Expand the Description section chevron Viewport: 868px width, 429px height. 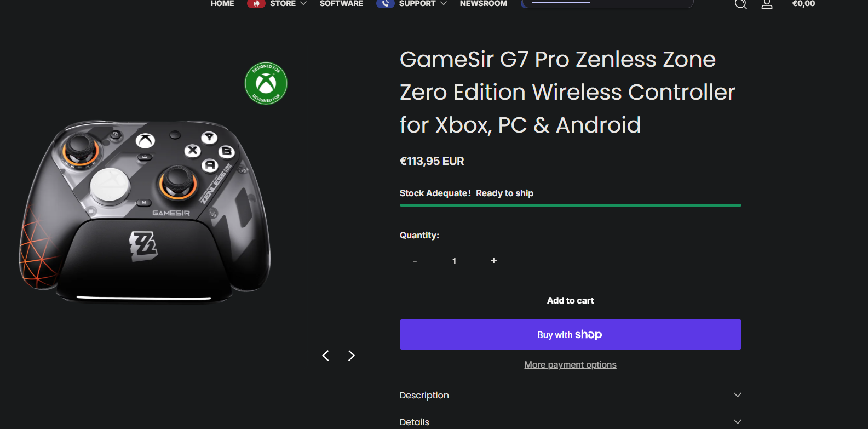738,395
